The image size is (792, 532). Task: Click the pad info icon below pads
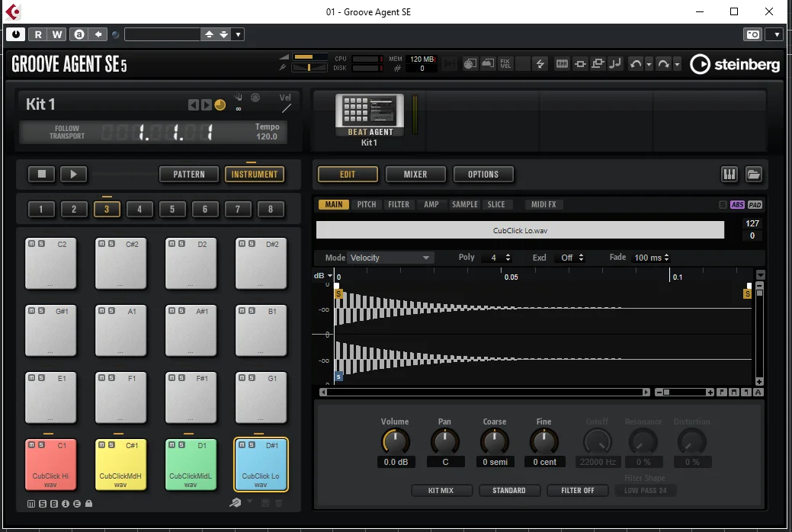click(x=65, y=504)
